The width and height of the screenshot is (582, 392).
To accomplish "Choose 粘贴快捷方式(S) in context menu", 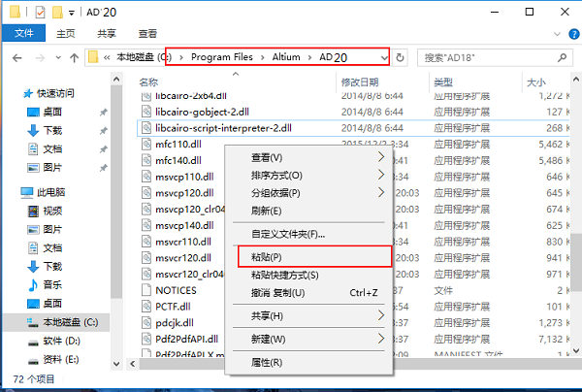I will [x=308, y=275].
